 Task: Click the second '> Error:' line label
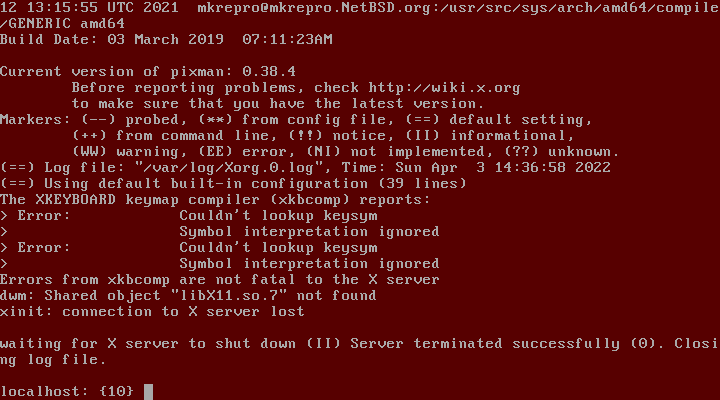(x=35, y=248)
